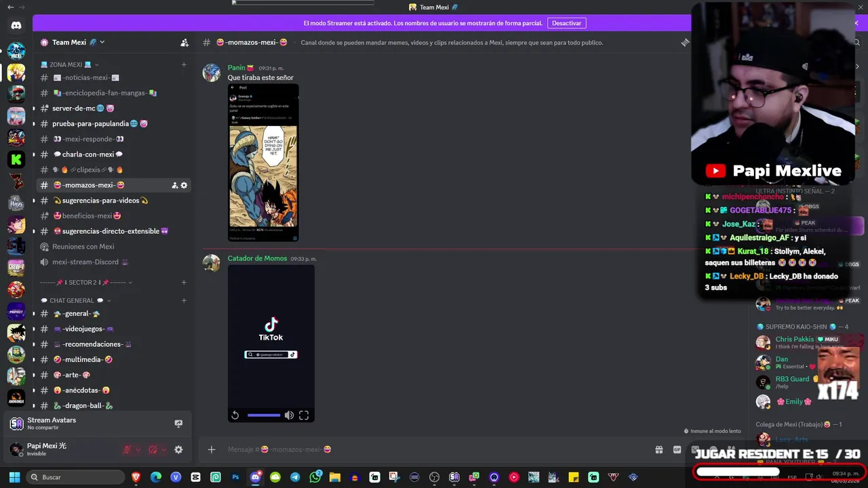Open Brave browser from taskbar
868x488 pixels.
coord(136,477)
